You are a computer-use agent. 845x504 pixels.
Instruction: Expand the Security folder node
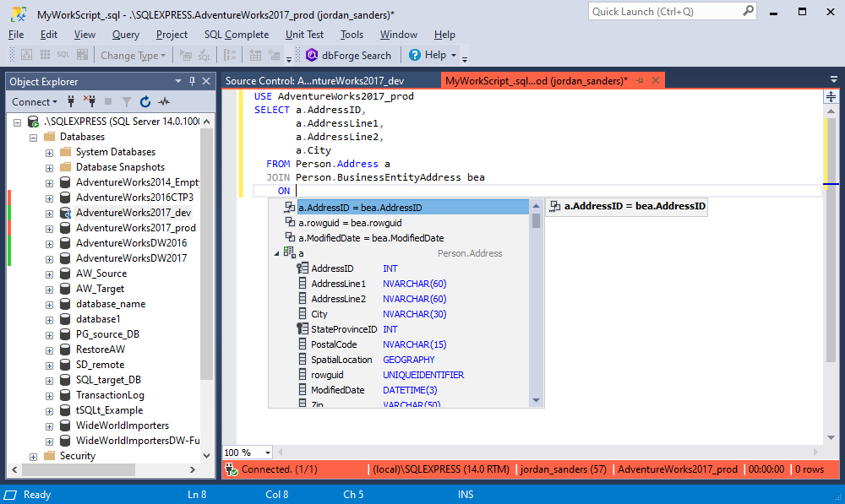pyautogui.click(x=33, y=456)
